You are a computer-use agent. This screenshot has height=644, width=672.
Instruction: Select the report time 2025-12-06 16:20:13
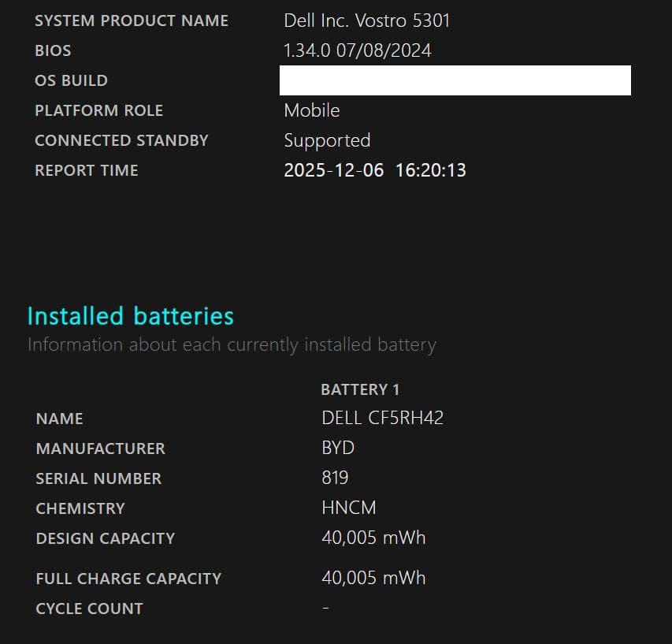(x=374, y=169)
